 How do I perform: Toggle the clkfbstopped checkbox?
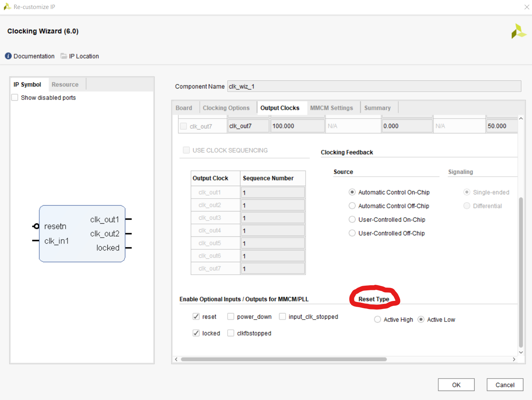click(231, 333)
